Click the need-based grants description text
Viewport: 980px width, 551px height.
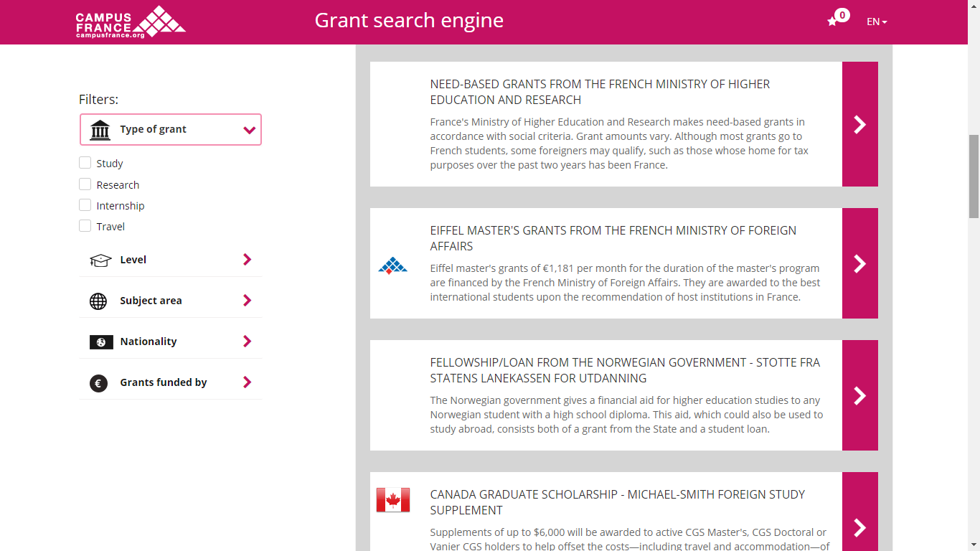pyautogui.click(x=621, y=143)
